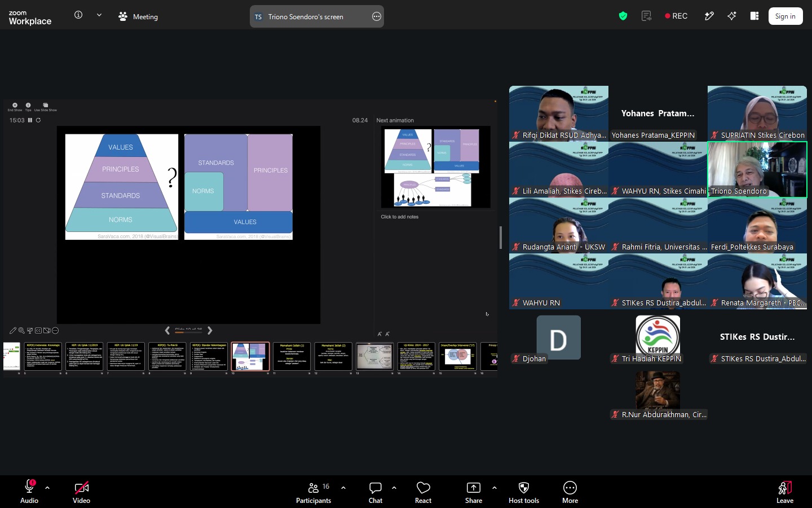Increase the notes text size
Image resolution: width=812 pixels, height=508 pixels.
click(x=379, y=334)
